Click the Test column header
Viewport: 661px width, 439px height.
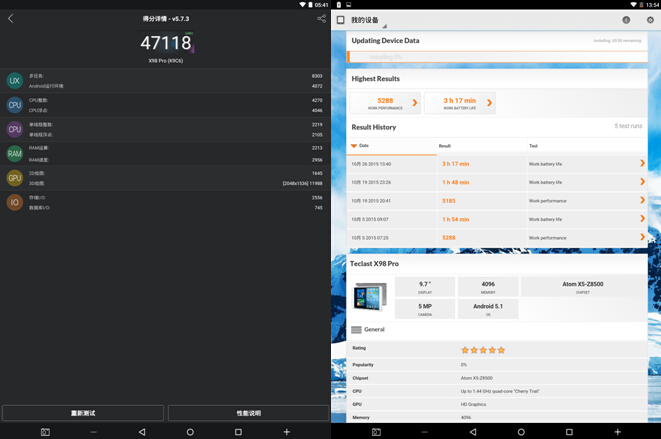click(x=533, y=146)
